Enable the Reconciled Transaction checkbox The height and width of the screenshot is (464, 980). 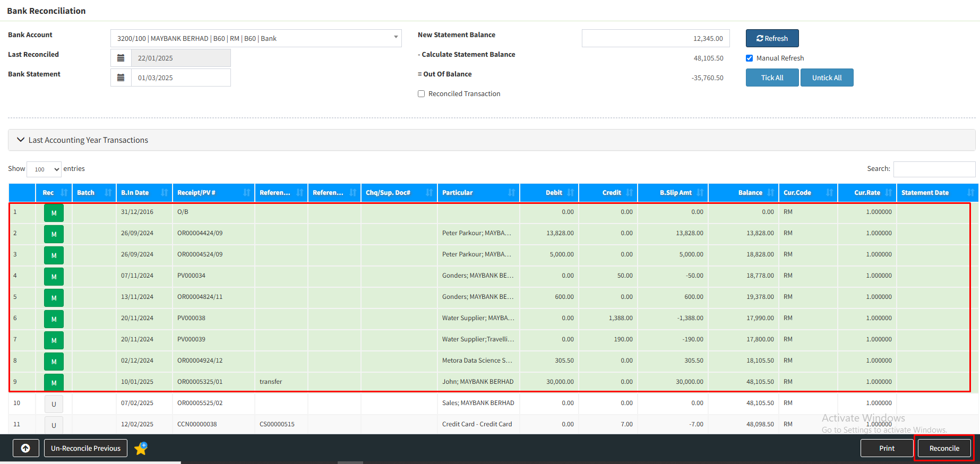click(422, 94)
